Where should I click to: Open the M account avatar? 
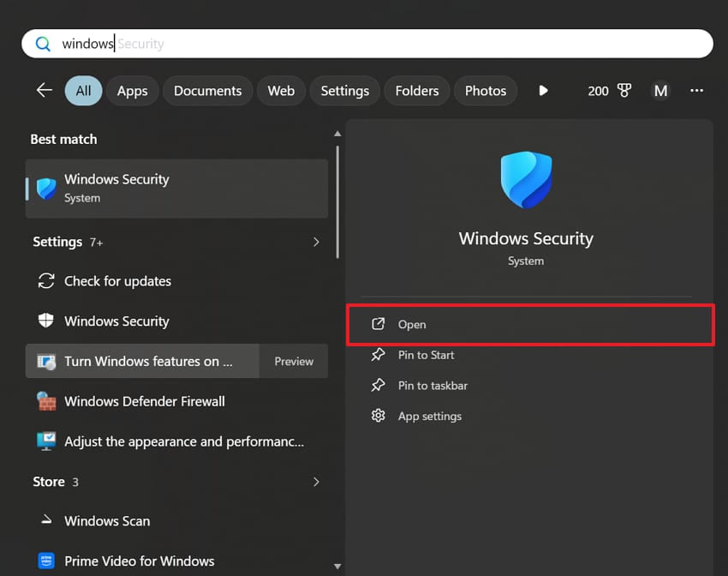tap(660, 90)
